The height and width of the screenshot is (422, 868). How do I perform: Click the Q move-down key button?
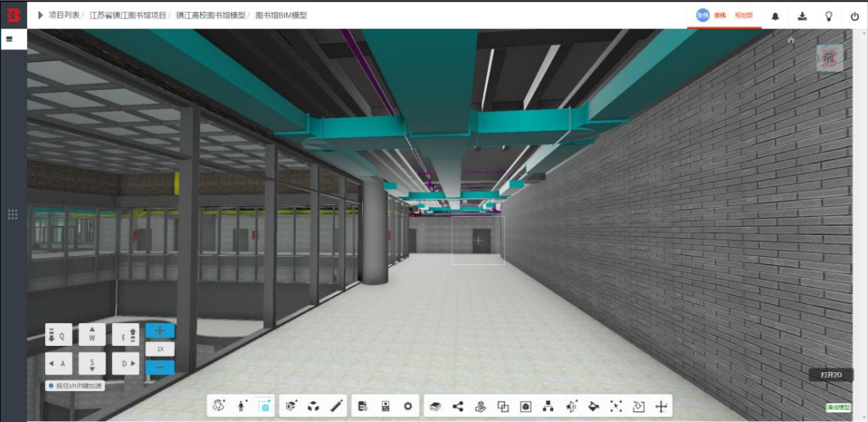pyautogui.click(x=59, y=334)
